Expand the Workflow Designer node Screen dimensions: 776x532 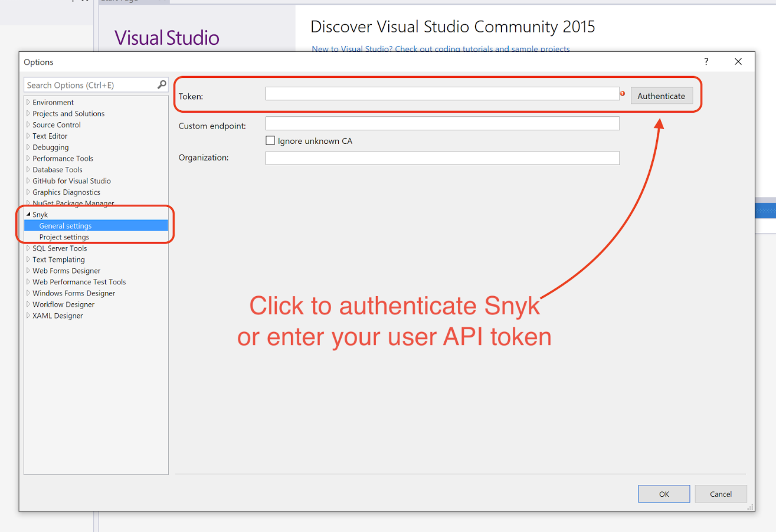(x=28, y=304)
